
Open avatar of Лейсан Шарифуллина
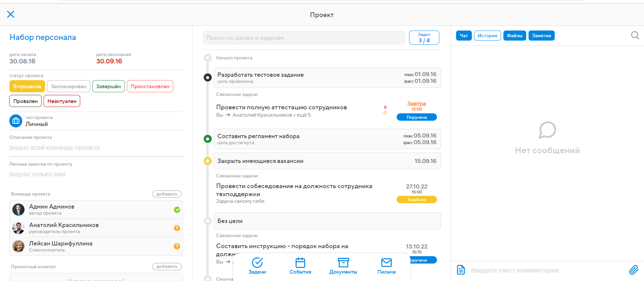tap(18, 246)
